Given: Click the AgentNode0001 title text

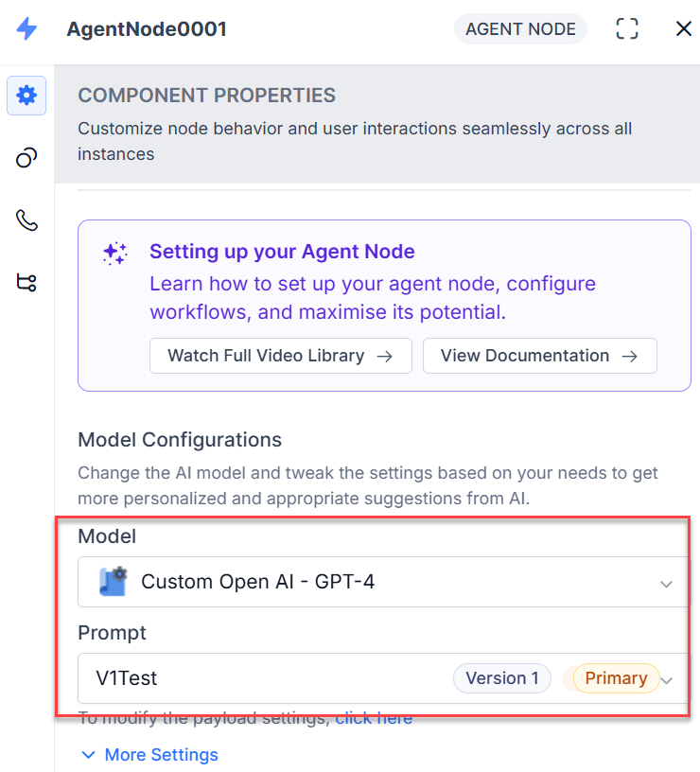Looking at the screenshot, I should coord(147,29).
